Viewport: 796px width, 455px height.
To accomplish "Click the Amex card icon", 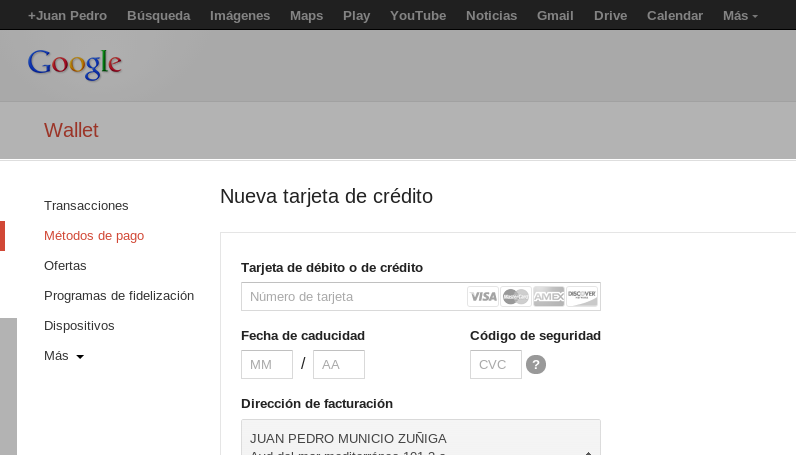I will (549, 297).
